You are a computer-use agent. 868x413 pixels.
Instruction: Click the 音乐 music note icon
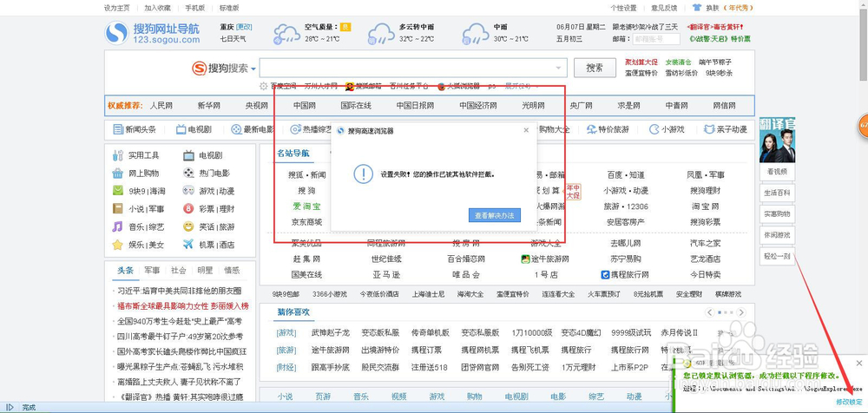pos(117,226)
